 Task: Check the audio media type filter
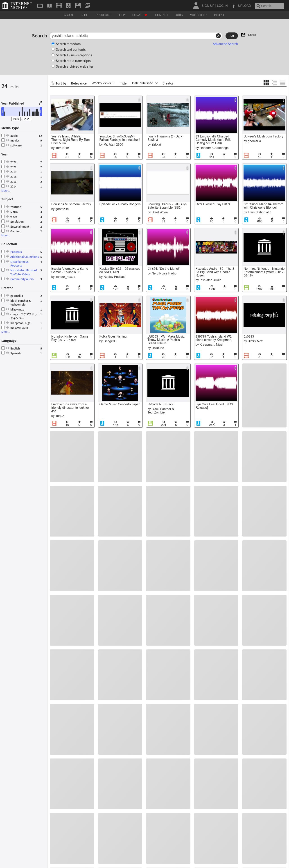pyautogui.click(x=3, y=135)
